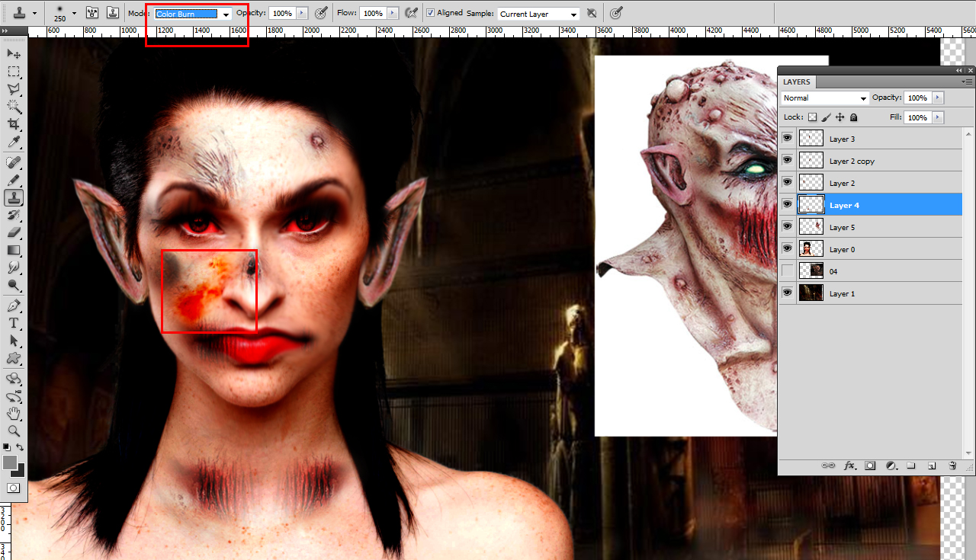The height and width of the screenshot is (560, 976).
Task: Select the Rectangular Marquee tool
Action: tap(14, 72)
